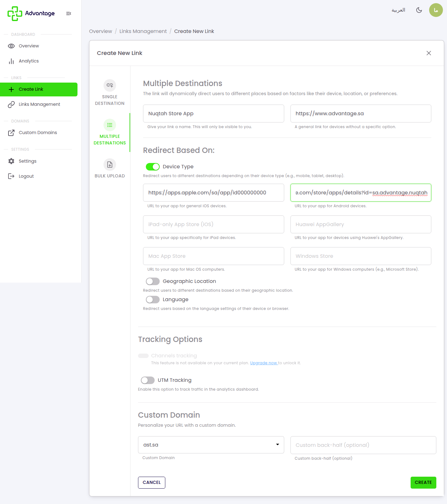
Task: Click the Custom Domains external-link icon
Action: pyautogui.click(x=11, y=133)
